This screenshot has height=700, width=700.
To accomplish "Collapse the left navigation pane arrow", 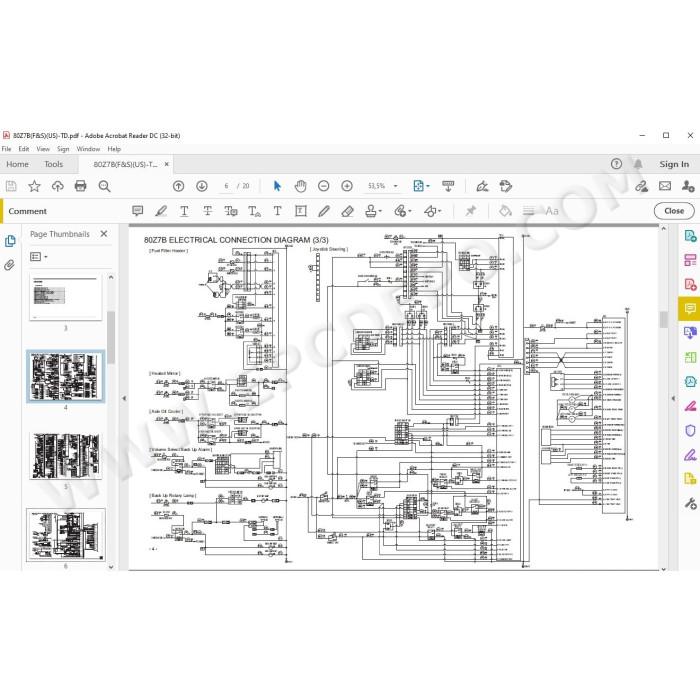I will click(124, 398).
